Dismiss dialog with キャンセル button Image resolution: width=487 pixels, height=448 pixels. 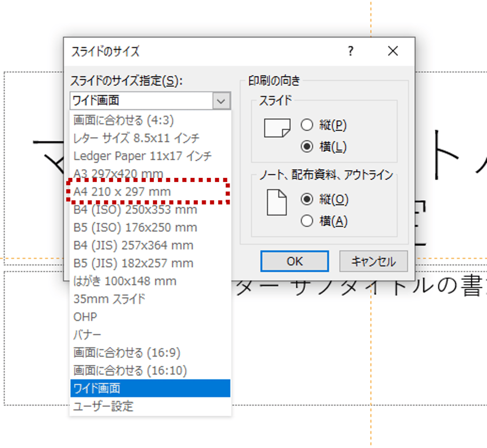(373, 261)
